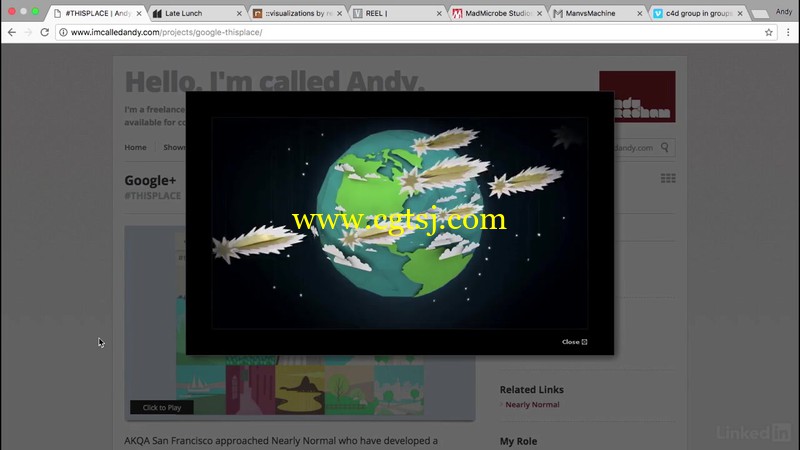Switch to the MadMicrobe Studio tab

tap(497, 13)
